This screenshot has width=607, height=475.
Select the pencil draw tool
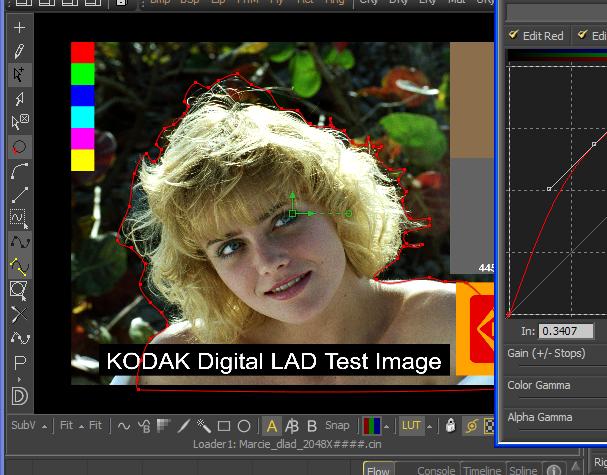pyautogui.click(x=19, y=51)
